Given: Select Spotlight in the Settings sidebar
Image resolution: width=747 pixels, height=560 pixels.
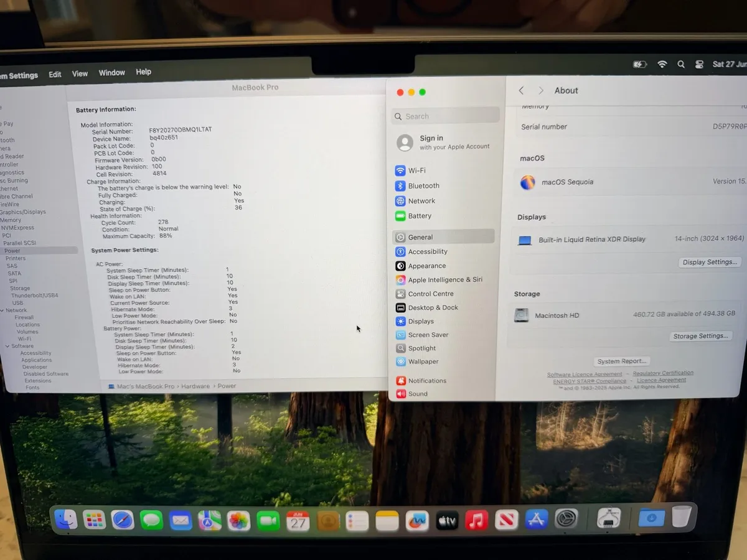Looking at the screenshot, I should (x=416, y=348).
